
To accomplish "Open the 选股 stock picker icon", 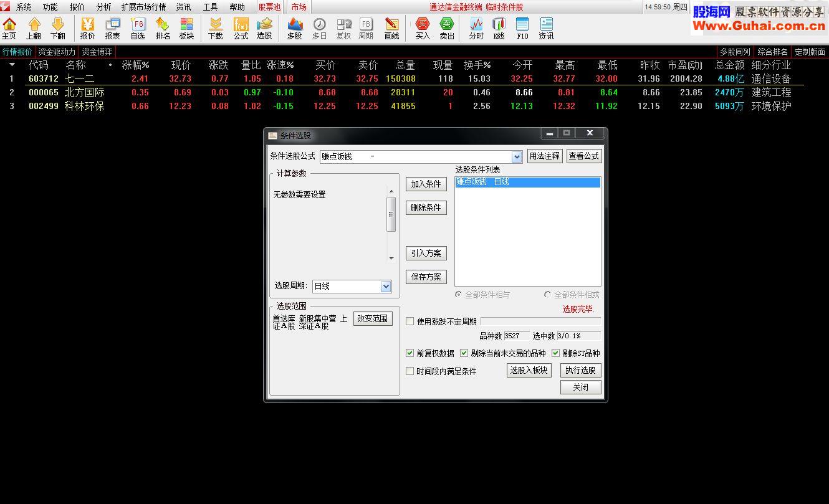I will pos(264,28).
